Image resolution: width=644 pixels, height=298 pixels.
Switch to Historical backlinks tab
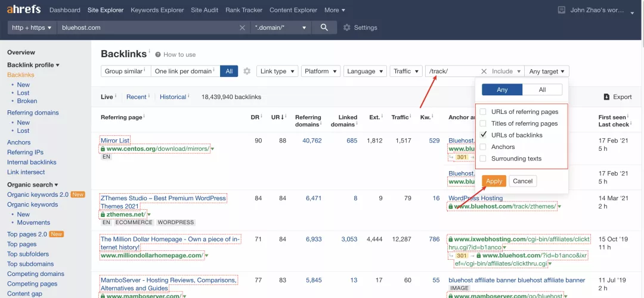coord(173,97)
